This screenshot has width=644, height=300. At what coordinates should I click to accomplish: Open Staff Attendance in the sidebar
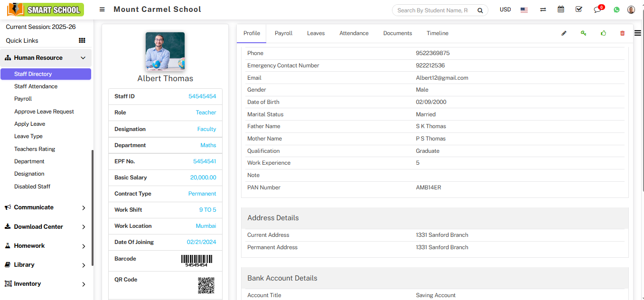click(36, 86)
